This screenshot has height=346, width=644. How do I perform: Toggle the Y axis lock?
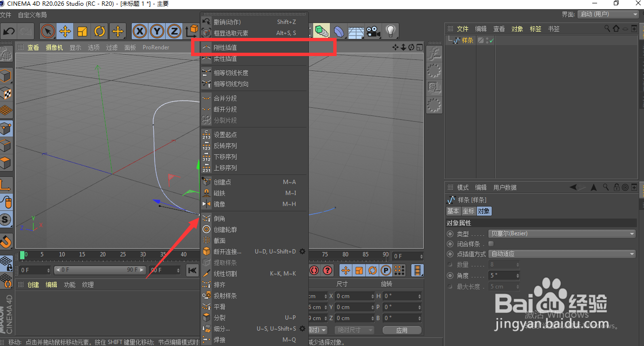(157, 32)
